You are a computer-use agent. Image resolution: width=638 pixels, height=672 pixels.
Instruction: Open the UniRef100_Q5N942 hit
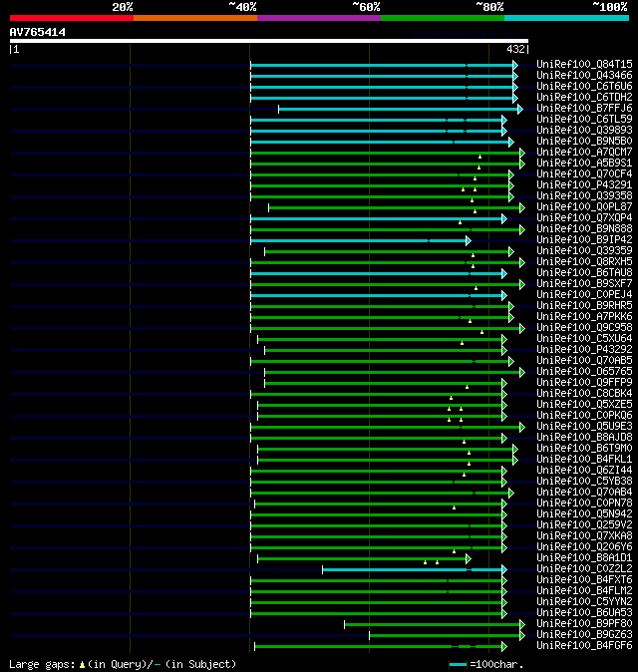(x=584, y=514)
